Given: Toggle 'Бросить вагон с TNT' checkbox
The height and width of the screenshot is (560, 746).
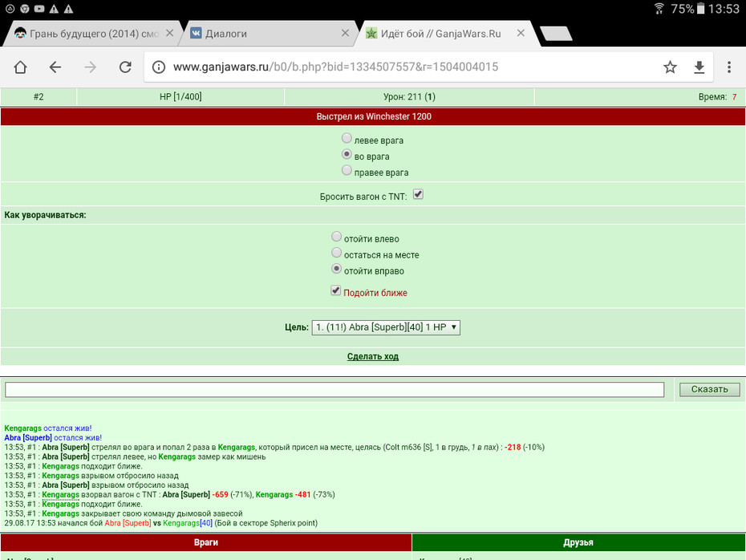Looking at the screenshot, I should [418, 194].
